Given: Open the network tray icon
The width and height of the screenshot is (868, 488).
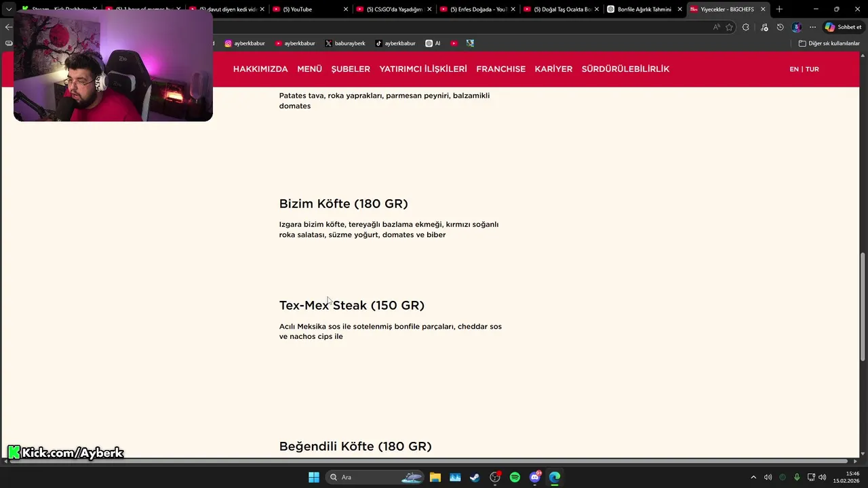Looking at the screenshot, I should 811,477.
